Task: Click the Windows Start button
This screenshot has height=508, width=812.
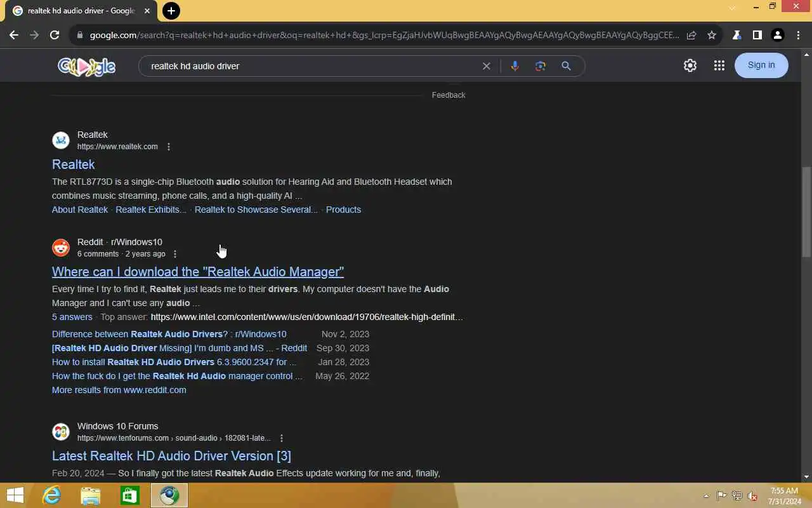Action: pyautogui.click(x=15, y=495)
